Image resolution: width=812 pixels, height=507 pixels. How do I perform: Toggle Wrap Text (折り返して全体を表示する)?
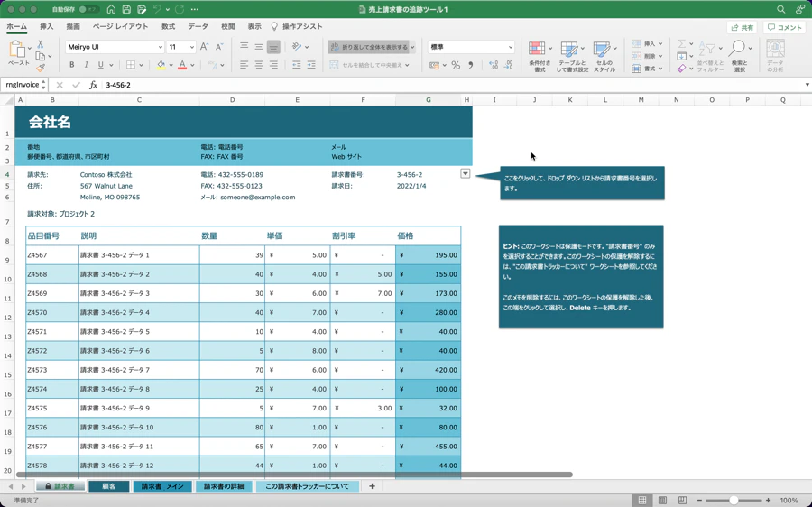[369, 47]
